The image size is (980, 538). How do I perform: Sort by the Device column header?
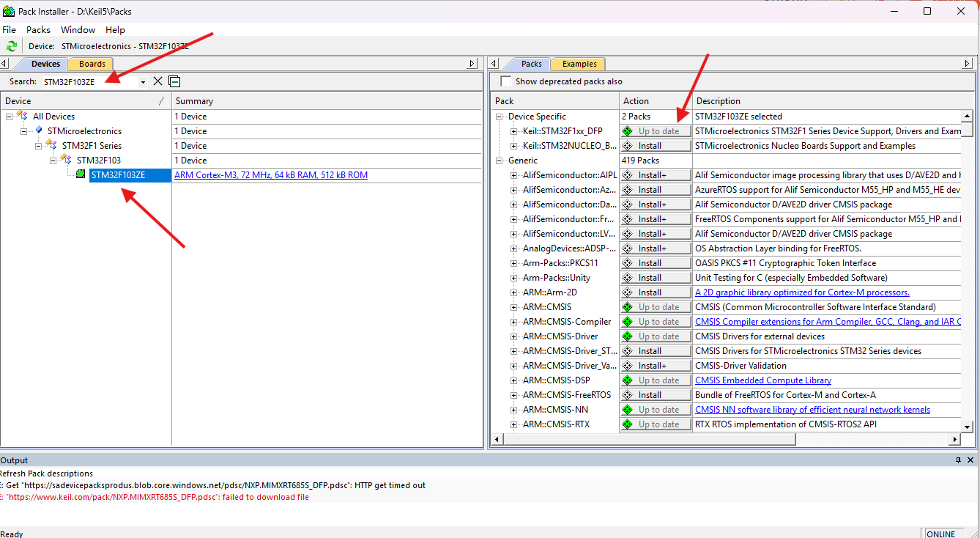(x=86, y=101)
